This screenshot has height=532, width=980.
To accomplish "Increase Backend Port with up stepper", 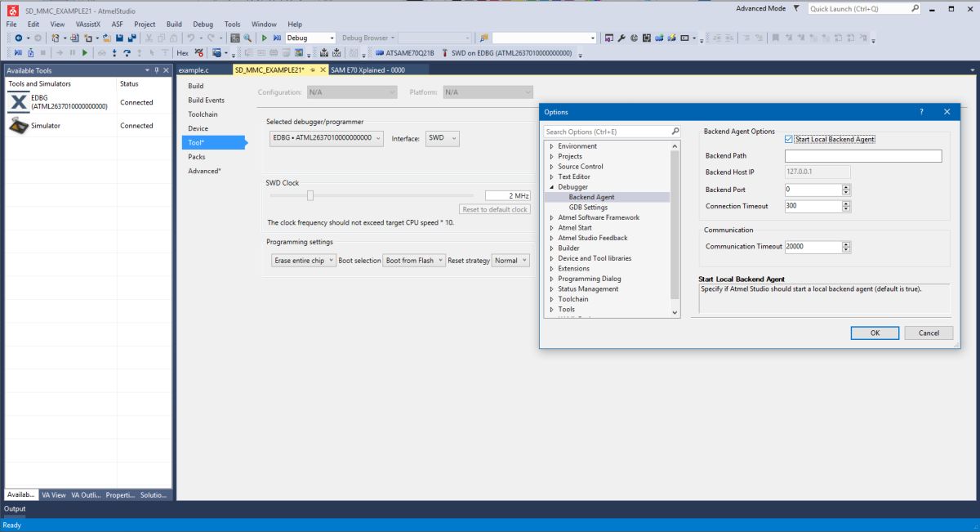I will [846, 186].
